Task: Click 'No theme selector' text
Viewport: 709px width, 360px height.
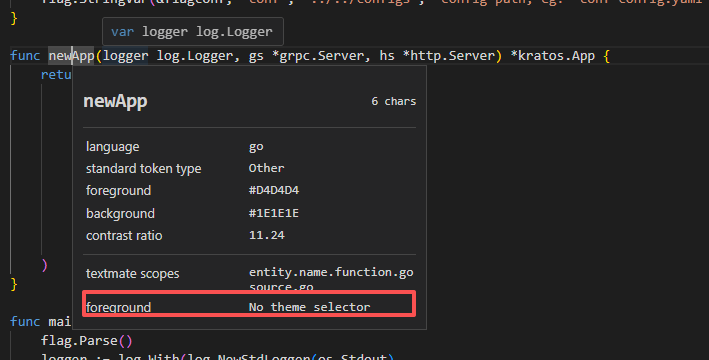Action: [x=309, y=307]
